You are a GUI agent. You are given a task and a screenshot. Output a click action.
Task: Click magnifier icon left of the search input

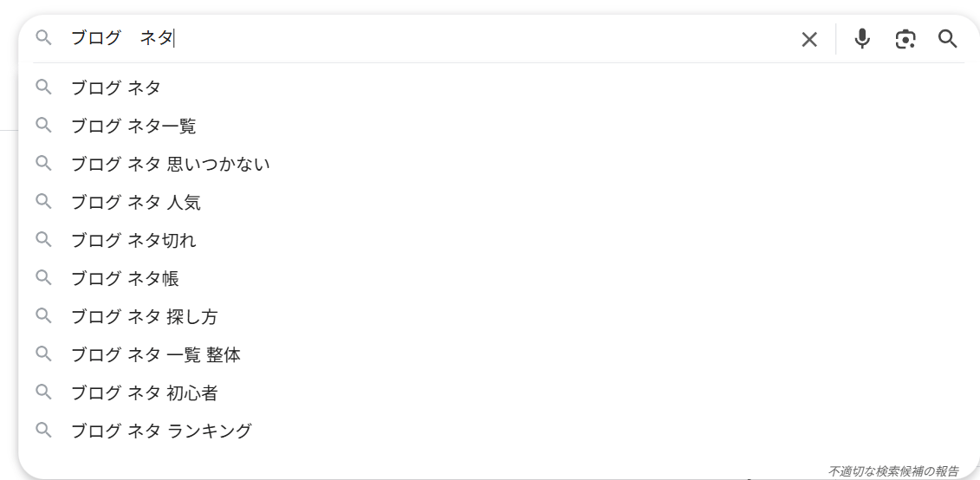tap(43, 37)
